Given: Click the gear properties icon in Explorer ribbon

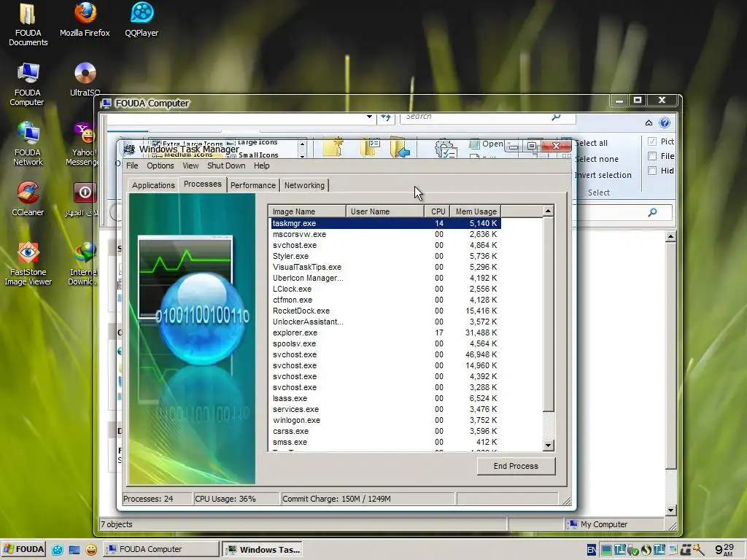Looking at the screenshot, I should 445,148.
